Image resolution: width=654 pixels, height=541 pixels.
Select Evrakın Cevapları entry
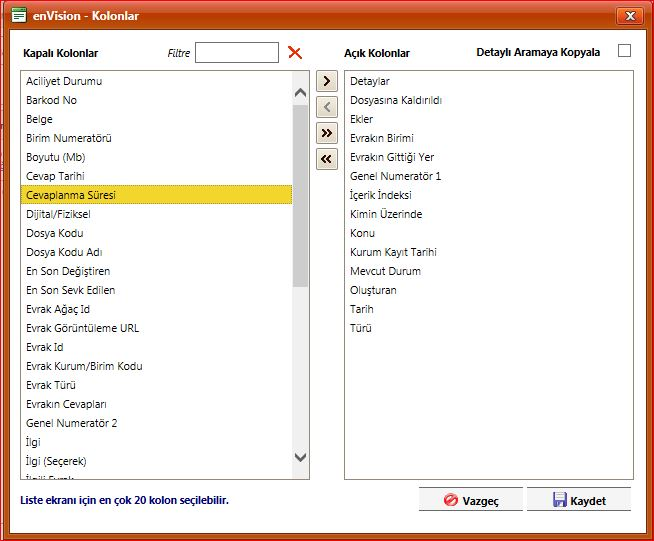pyautogui.click(x=156, y=404)
